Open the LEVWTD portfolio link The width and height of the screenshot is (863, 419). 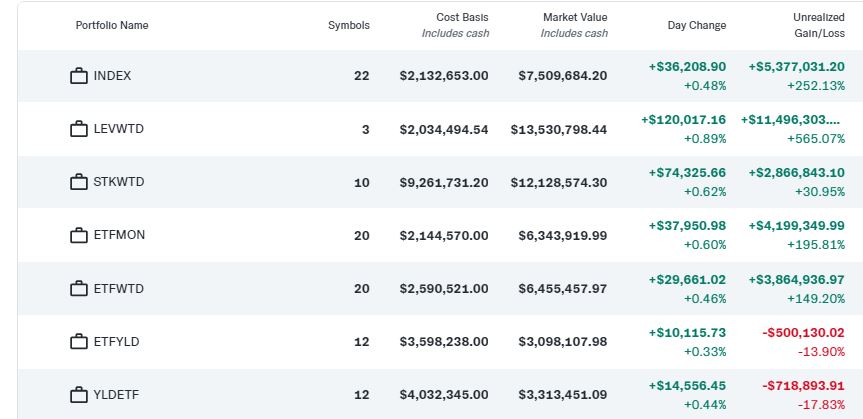coord(118,129)
